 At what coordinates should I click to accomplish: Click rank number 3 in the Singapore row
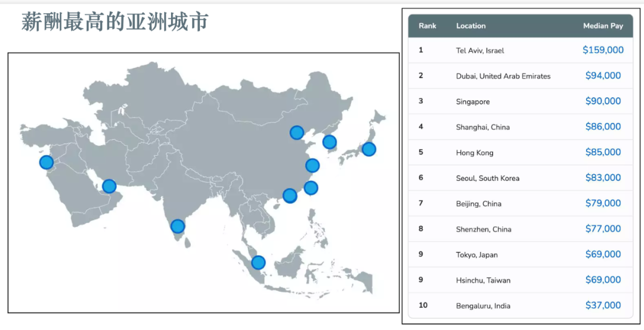tap(420, 101)
